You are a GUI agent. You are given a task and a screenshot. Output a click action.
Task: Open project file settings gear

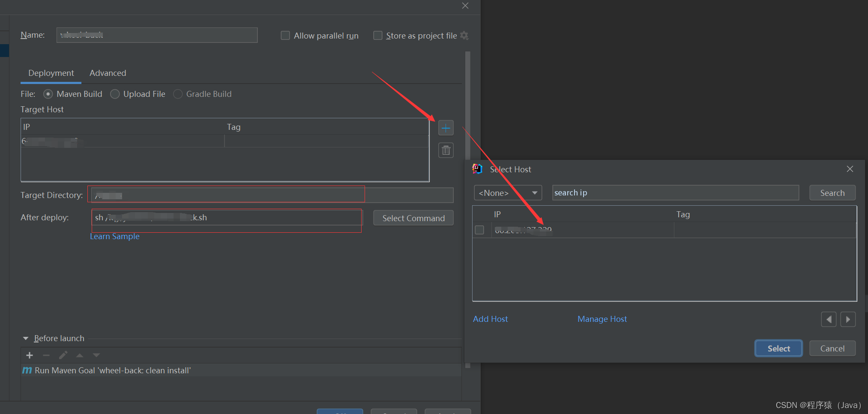click(464, 36)
